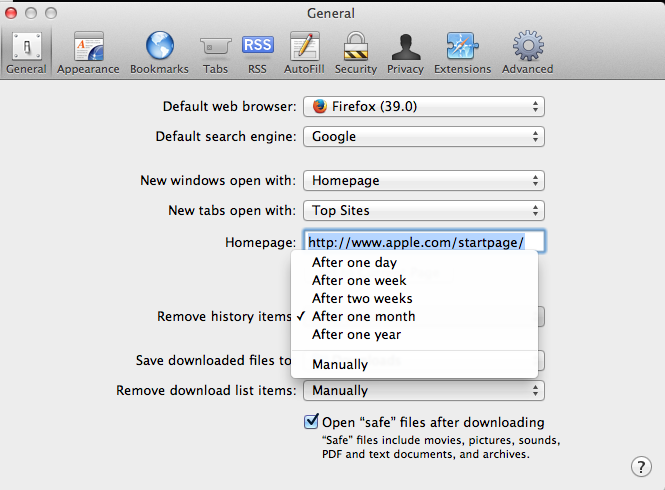Toggle Open safe files after downloading
This screenshot has height=490, width=665.
point(311,422)
